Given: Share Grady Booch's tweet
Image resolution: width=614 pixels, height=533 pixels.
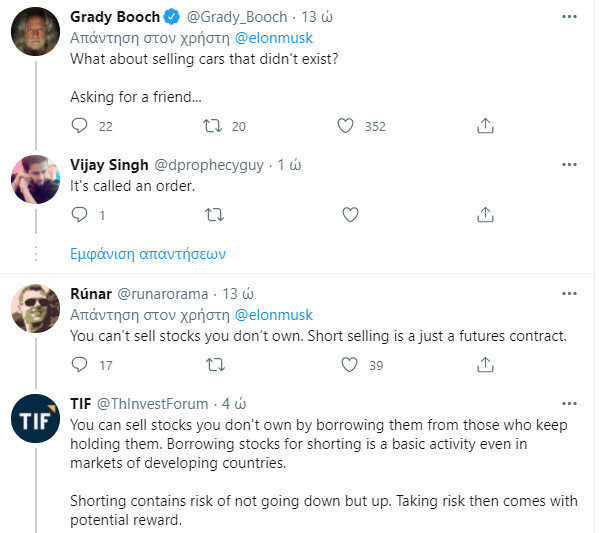Looking at the screenshot, I should 484,126.
